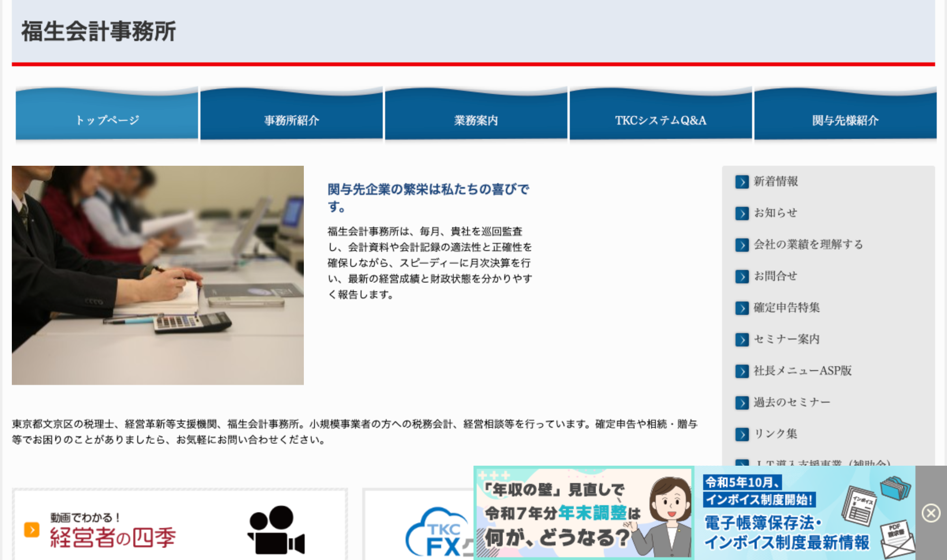This screenshot has height=560, width=947.
Task: Click the インボイス制度最新情報 banner
Action: (805, 513)
